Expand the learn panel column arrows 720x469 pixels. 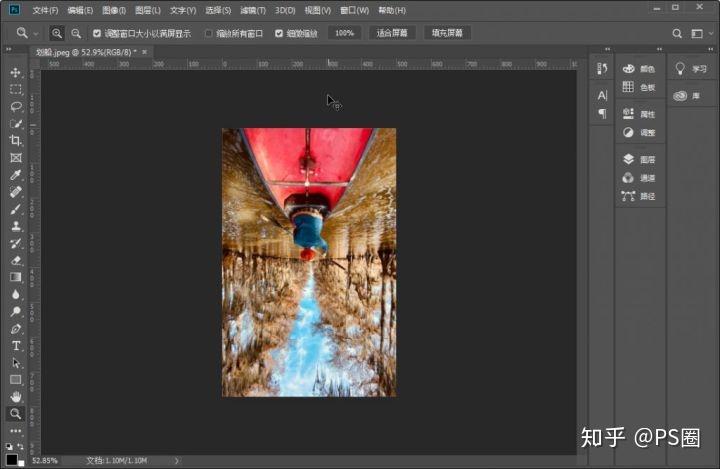[710, 49]
